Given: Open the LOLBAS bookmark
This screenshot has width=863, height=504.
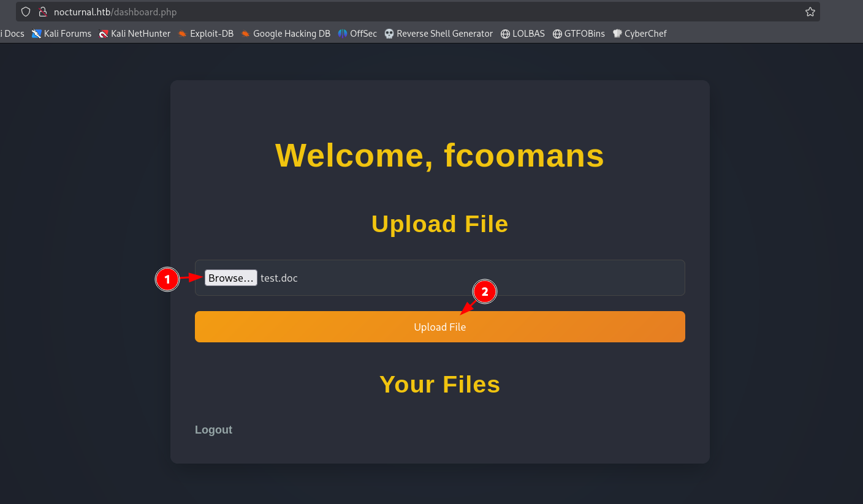Looking at the screenshot, I should coord(523,34).
